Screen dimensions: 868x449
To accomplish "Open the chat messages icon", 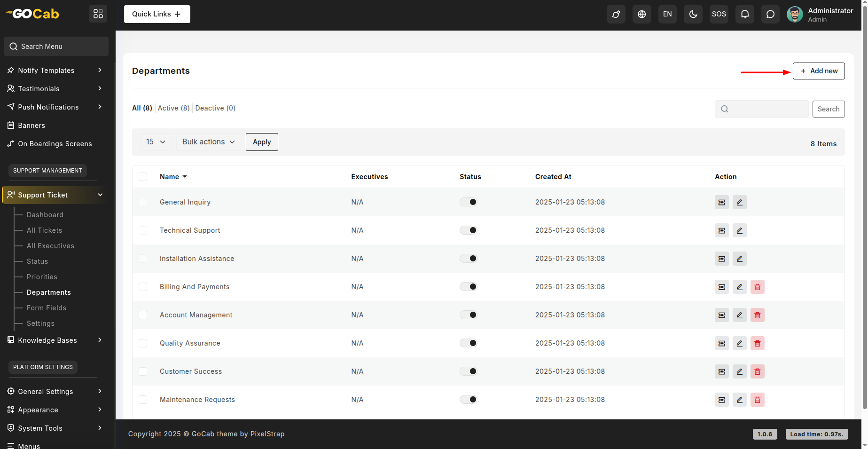I will coord(770,14).
